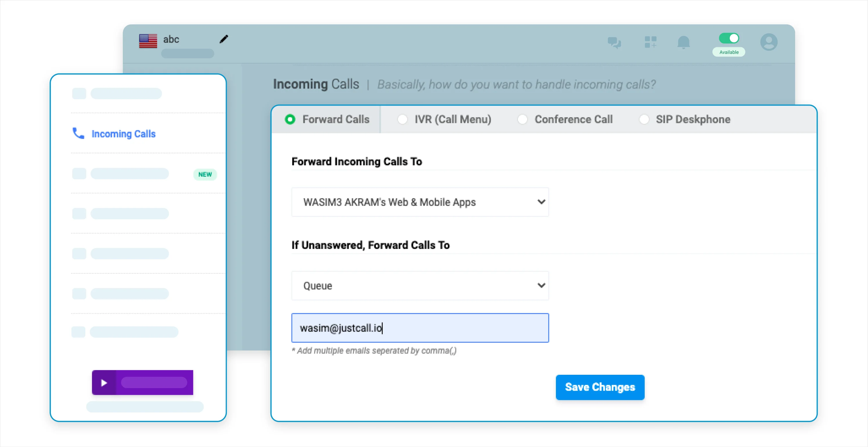Click the pencil edit icon next to abc
This screenshot has width=868, height=447.
click(224, 39)
